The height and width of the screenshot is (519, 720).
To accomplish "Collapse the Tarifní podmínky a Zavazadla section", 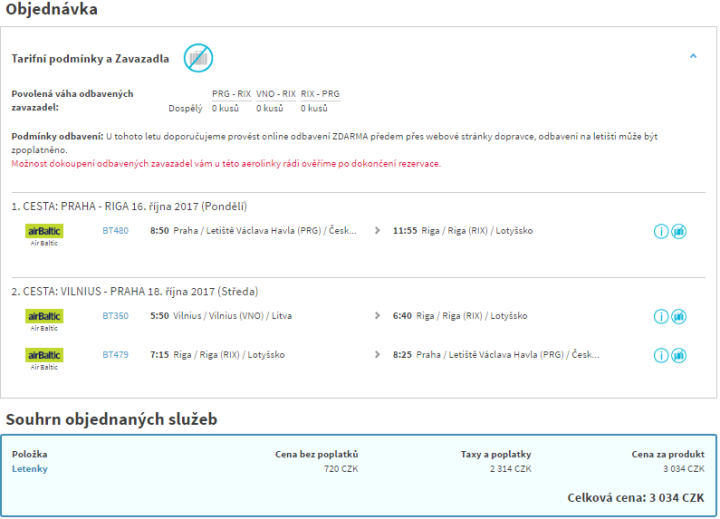I will pos(693,57).
